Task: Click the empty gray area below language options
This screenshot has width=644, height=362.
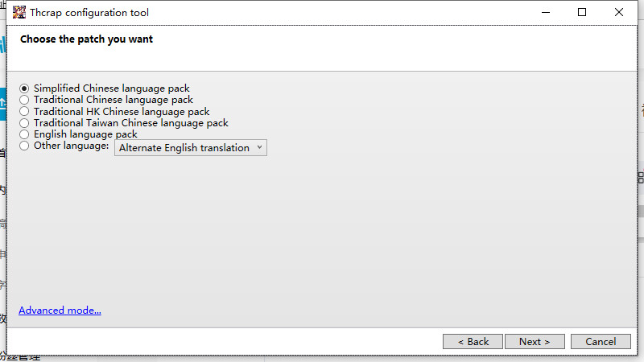Action: click(x=322, y=233)
